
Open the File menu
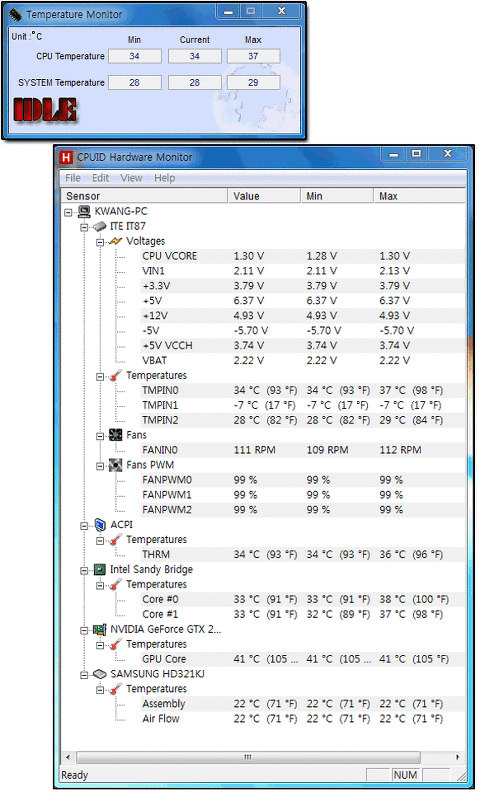73,178
